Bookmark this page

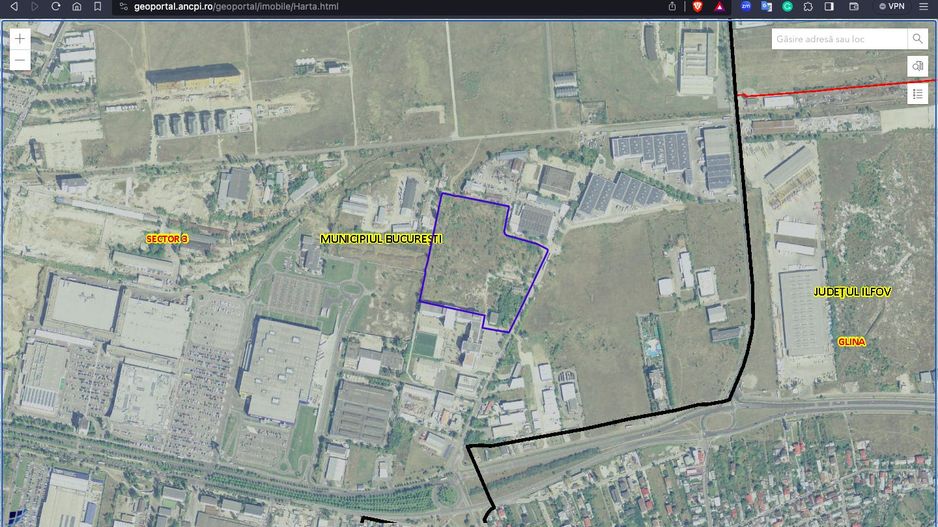(x=98, y=7)
